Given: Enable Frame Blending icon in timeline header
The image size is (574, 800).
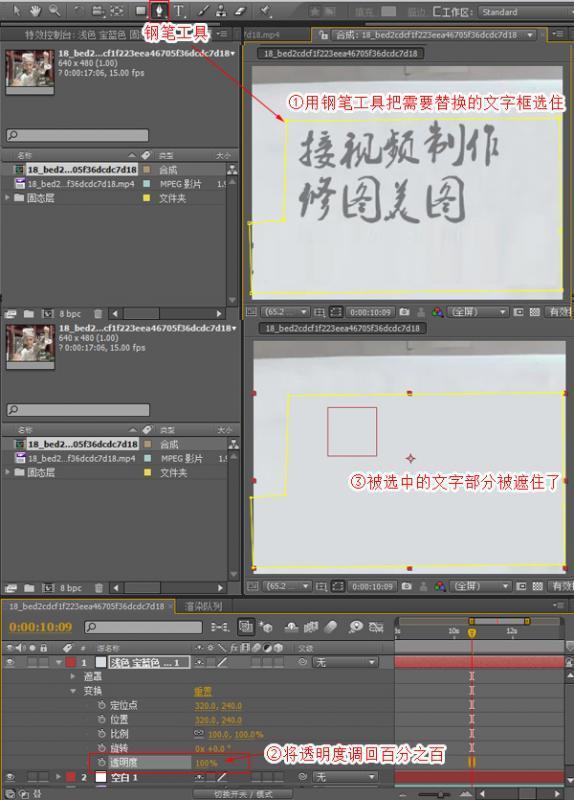Looking at the screenshot, I should (x=311, y=627).
